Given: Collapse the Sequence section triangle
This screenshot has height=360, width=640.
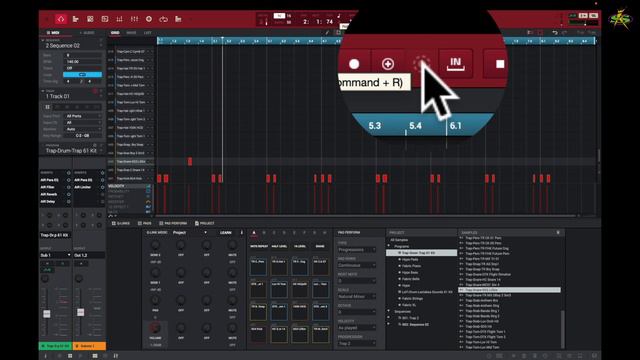Looking at the screenshot, I should click(42, 40).
